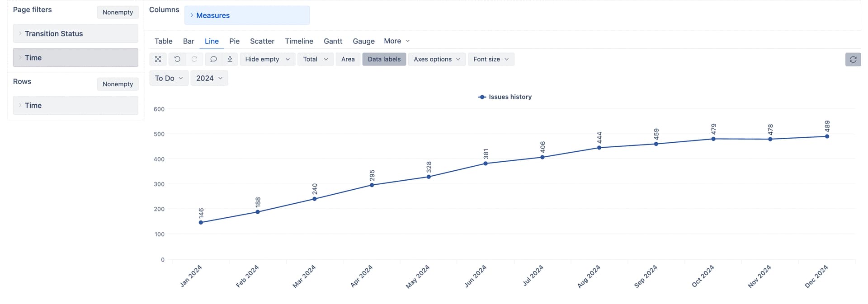This screenshot has width=868, height=304.
Task: Click the undo arrow icon
Action: point(177,59)
